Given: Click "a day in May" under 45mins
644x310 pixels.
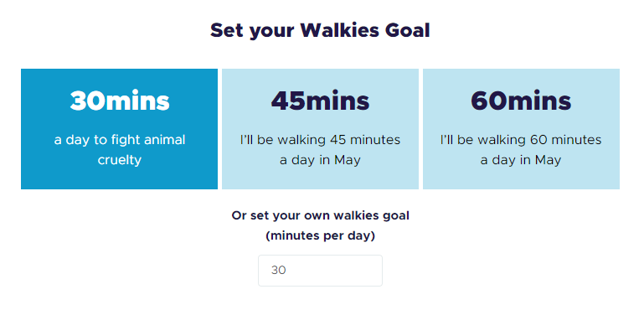Looking at the screenshot, I should coord(320,160).
